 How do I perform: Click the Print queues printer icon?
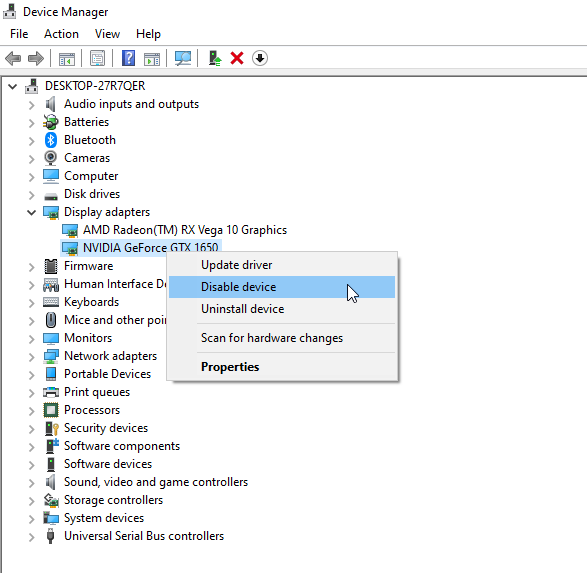click(x=51, y=392)
